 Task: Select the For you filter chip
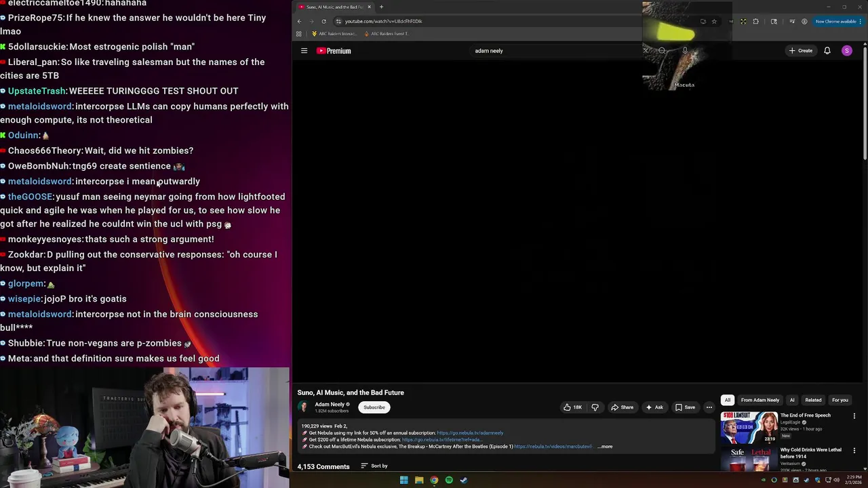[x=840, y=400]
